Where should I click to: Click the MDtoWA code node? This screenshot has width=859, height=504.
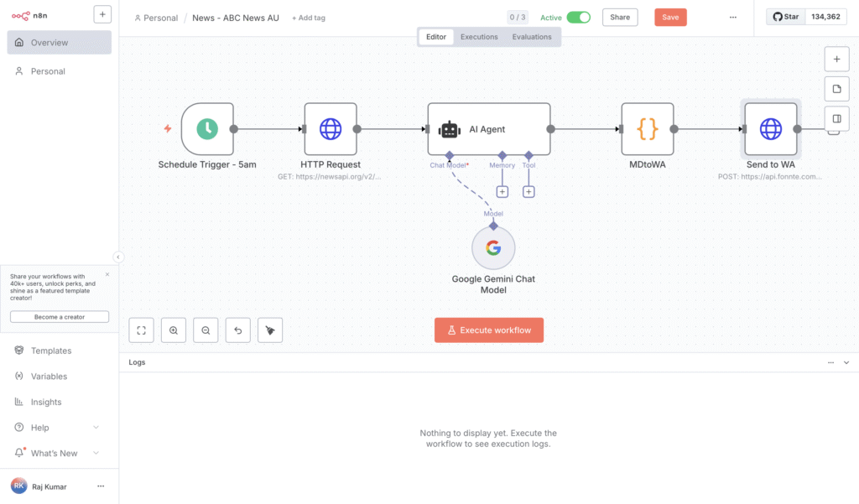648,129
